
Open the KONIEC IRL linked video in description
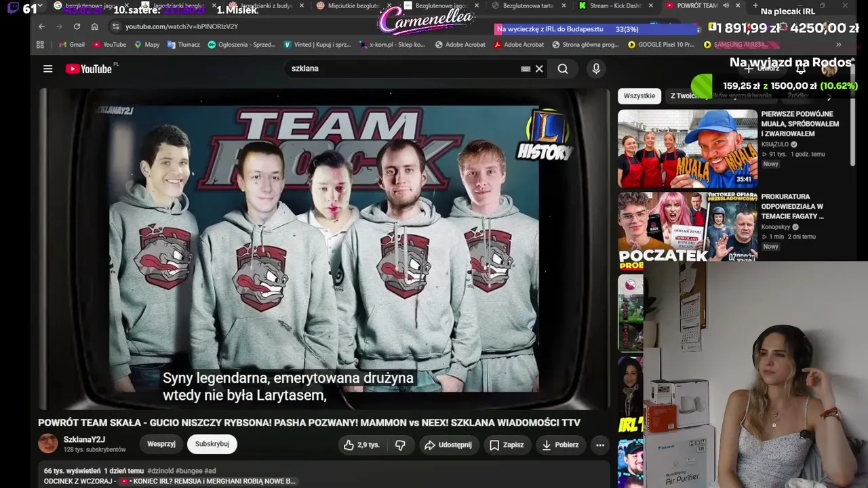click(x=208, y=481)
